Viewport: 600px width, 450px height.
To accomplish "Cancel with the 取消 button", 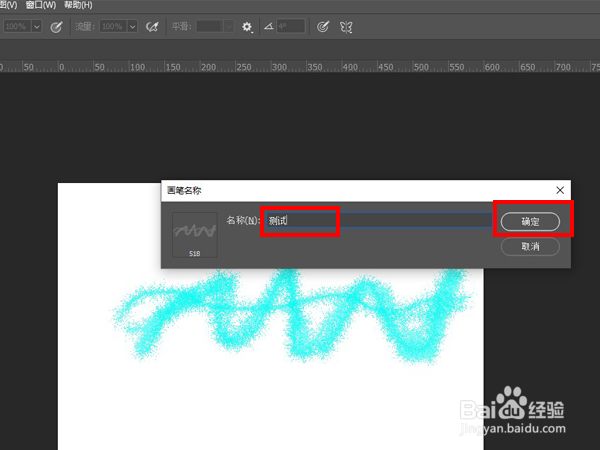I will pyautogui.click(x=530, y=246).
